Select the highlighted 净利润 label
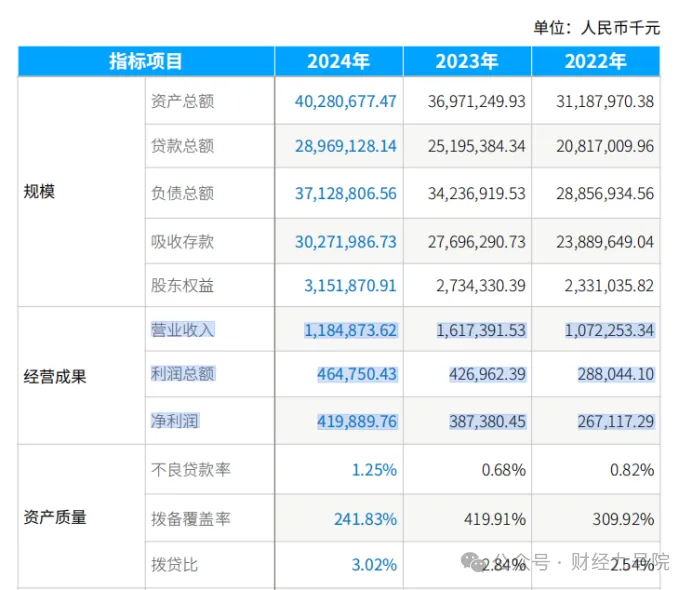Screen dimensions: 692x590 click(x=175, y=421)
